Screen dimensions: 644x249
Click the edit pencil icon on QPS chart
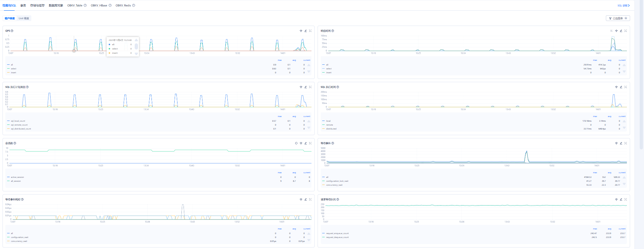click(305, 31)
